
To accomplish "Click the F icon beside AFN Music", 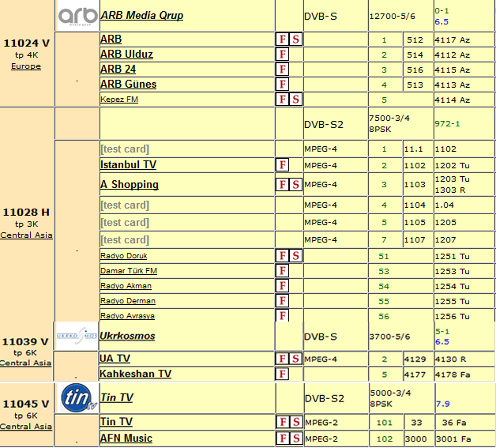I will (283, 439).
